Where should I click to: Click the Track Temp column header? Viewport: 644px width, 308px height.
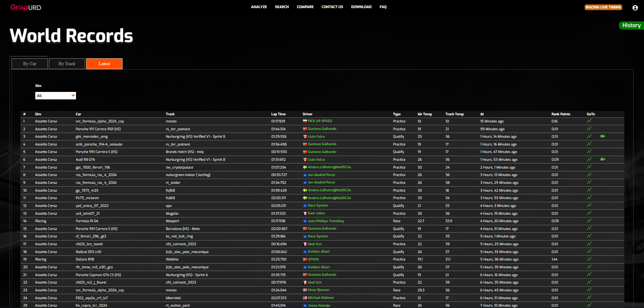[x=454, y=114]
